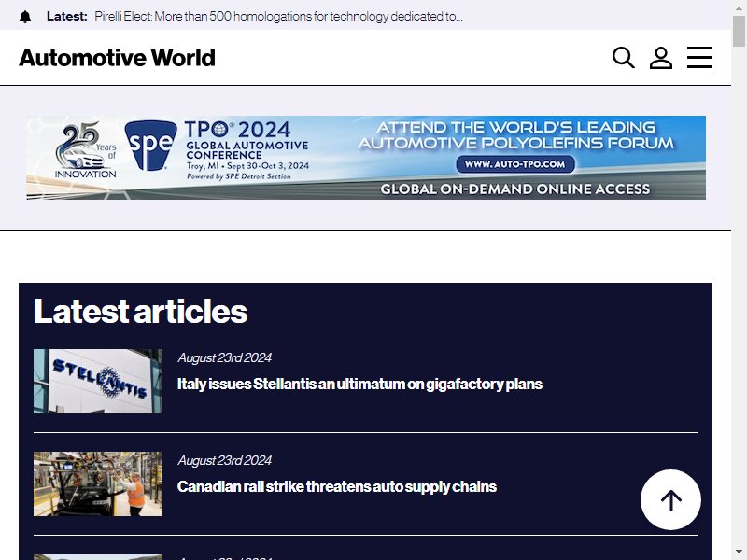Click the scrollbar down arrow

click(x=739, y=553)
